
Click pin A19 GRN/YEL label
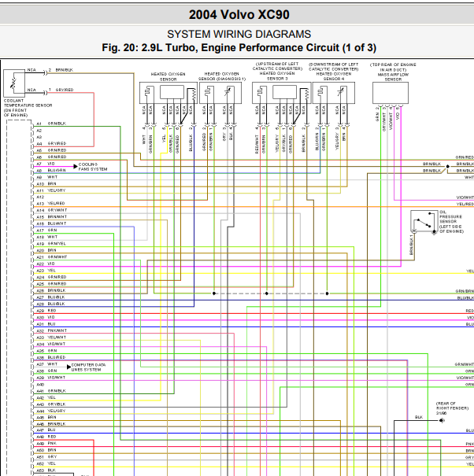[x=51, y=243]
